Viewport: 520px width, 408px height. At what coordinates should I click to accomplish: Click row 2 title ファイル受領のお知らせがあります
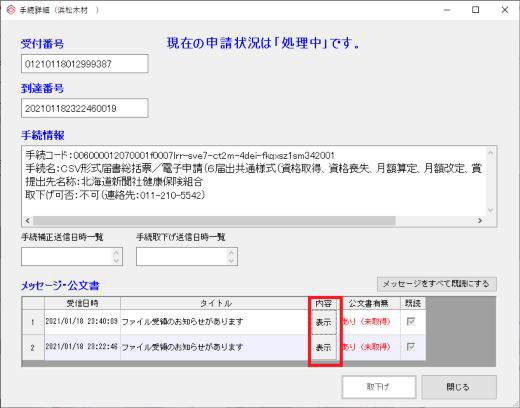click(x=182, y=347)
